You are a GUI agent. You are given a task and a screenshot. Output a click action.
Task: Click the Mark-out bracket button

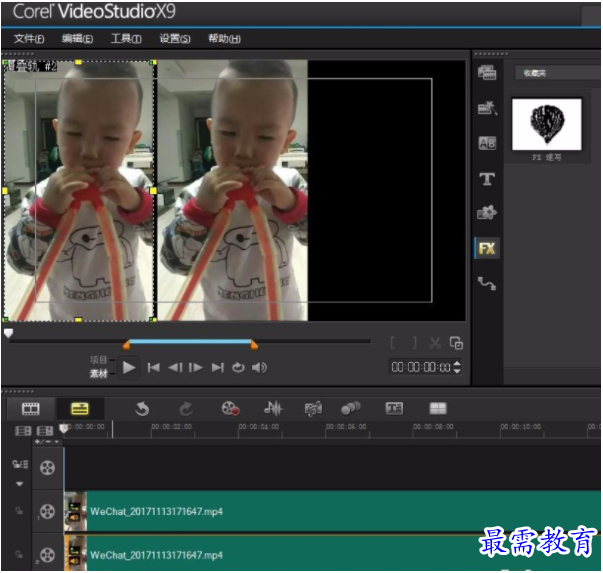pyautogui.click(x=414, y=343)
